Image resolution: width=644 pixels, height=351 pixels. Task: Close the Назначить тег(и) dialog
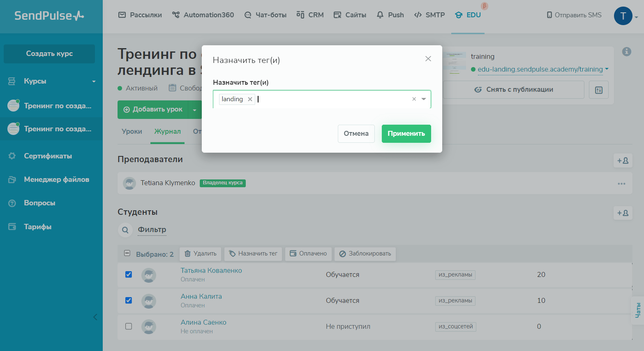click(428, 59)
